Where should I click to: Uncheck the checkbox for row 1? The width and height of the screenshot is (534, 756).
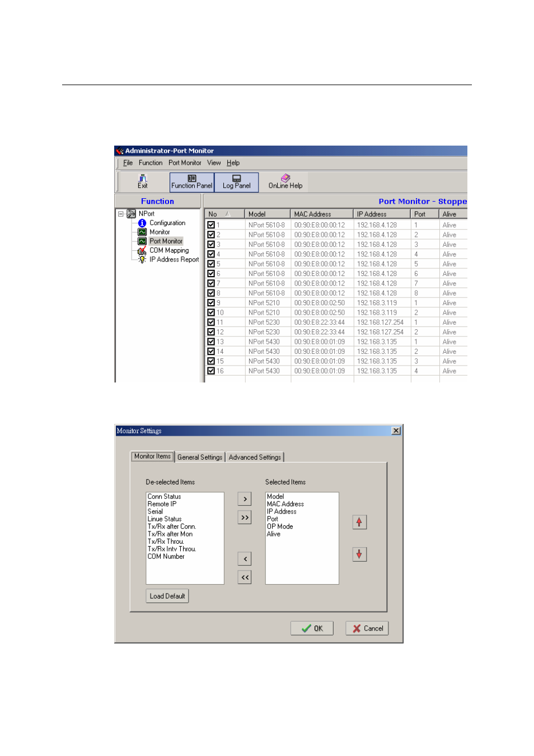pyautogui.click(x=211, y=225)
